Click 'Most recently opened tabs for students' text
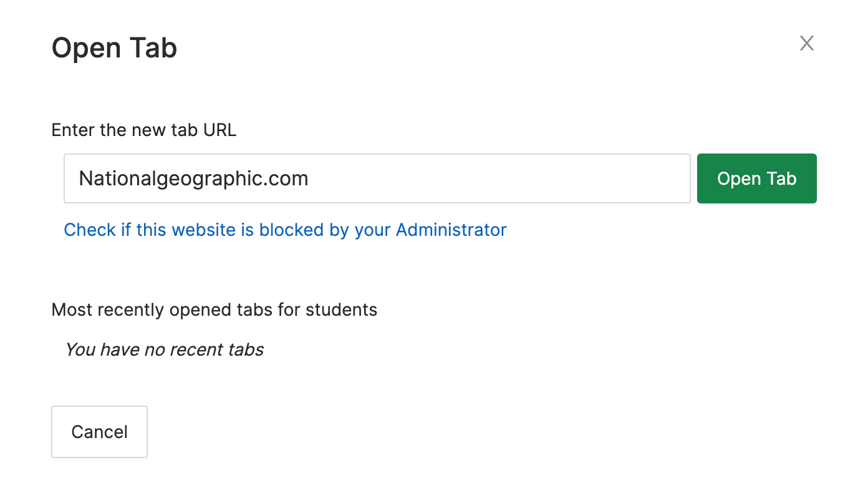Image resolution: width=868 pixels, height=488 pixels. click(215, 310)
